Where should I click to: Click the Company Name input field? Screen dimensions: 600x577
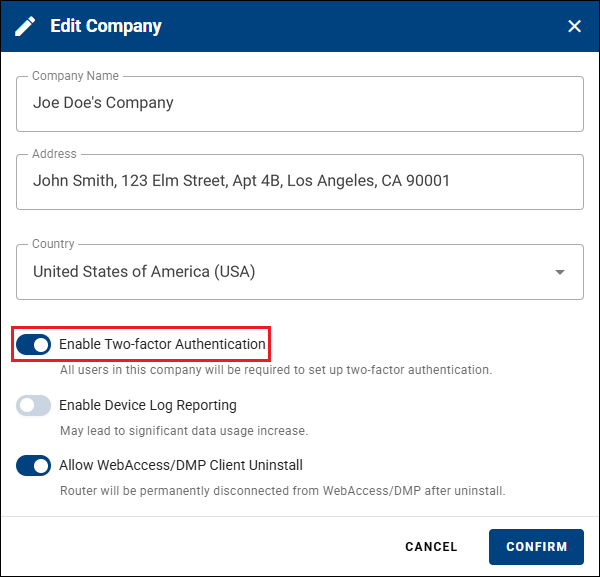pos(300,104)
